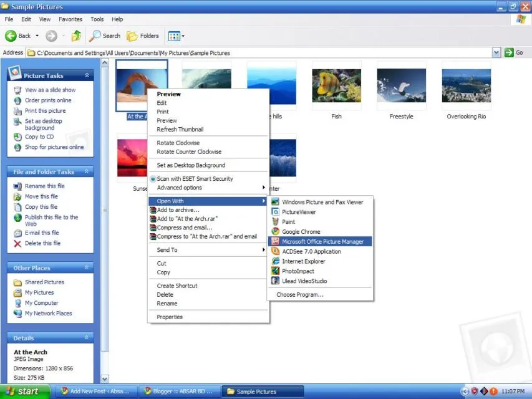The height and width of the screenshot is (399, 532).
Task: Click the Go button beside address bar
Action: (x=514, y=52)
